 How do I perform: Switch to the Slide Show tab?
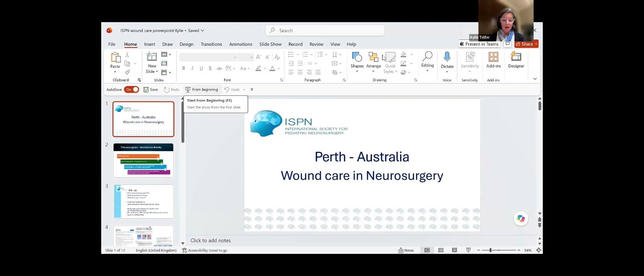[270, 44]
